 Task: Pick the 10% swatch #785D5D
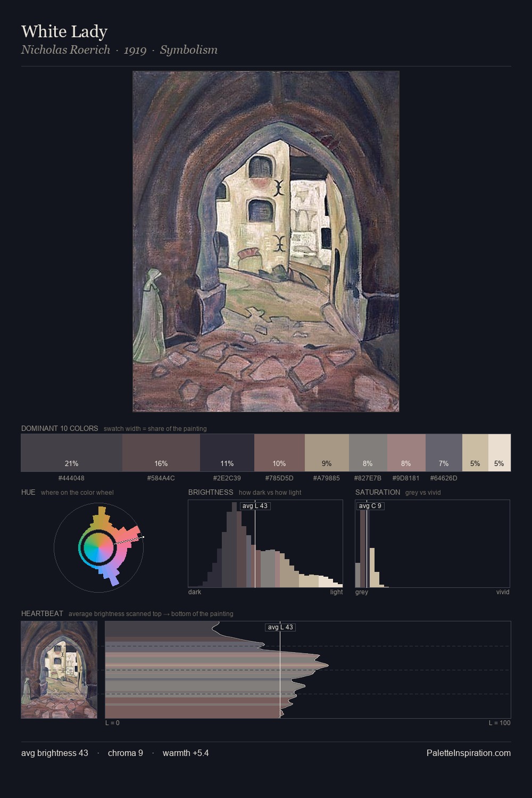pos(279,453)
